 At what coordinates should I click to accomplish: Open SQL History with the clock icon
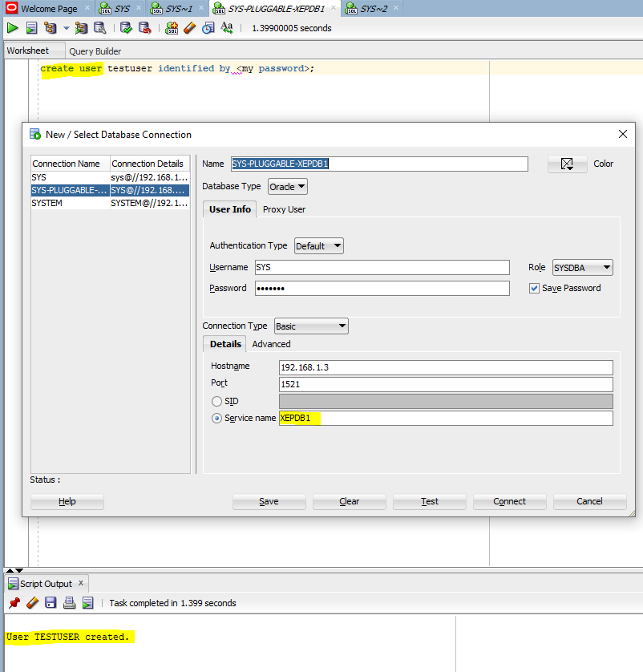click(x=208, y=28)
